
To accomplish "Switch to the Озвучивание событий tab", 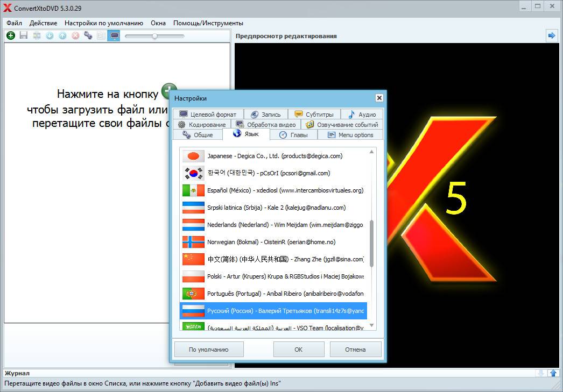I will (x=342, y=124).
